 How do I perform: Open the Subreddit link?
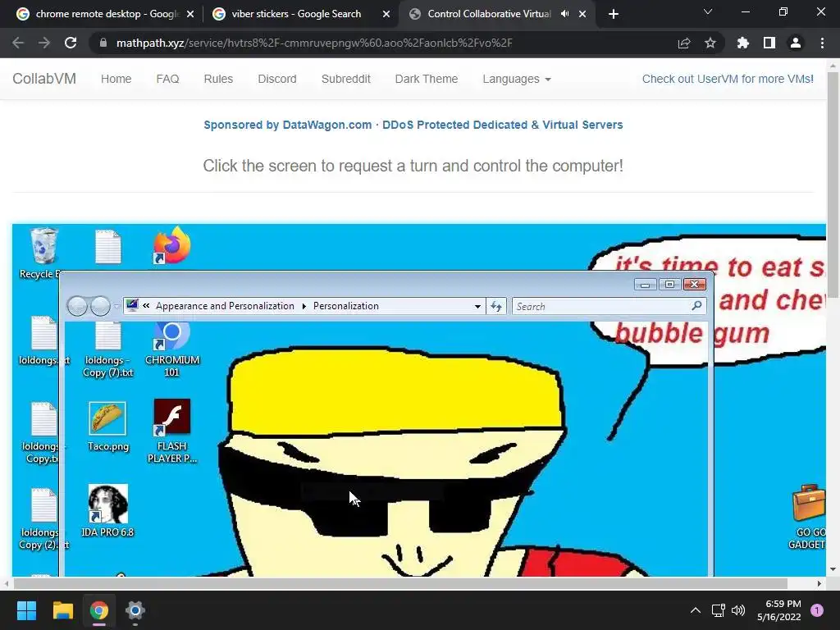pyautogui.click(x=346, y=79)
